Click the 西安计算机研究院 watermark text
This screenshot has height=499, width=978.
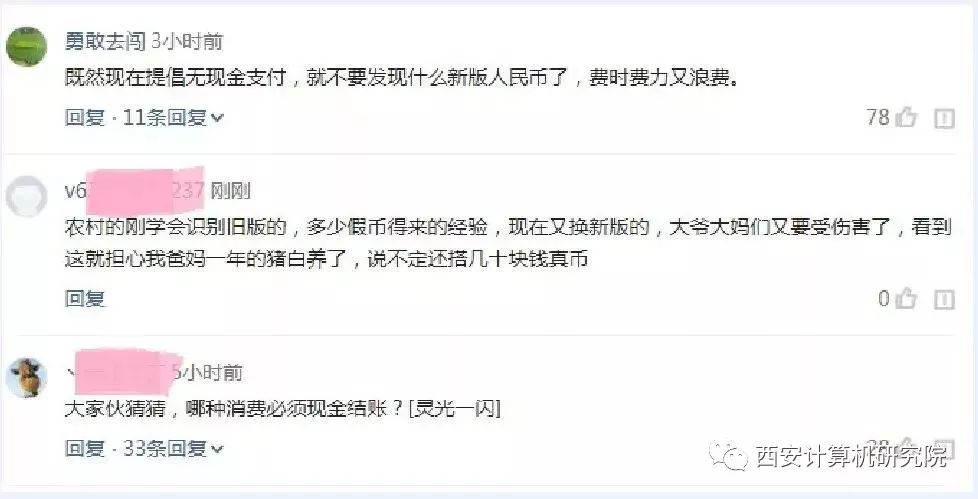pos(851,456)
